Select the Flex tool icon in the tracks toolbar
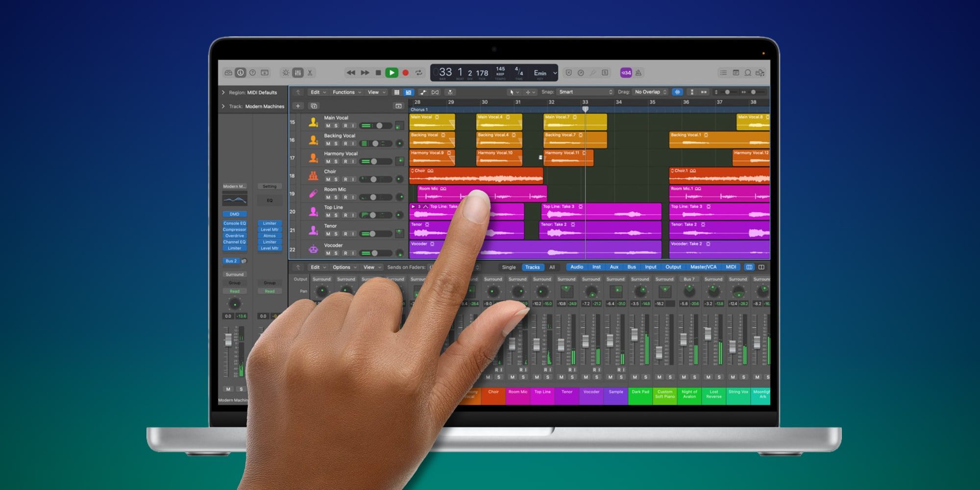 [449, 92]
